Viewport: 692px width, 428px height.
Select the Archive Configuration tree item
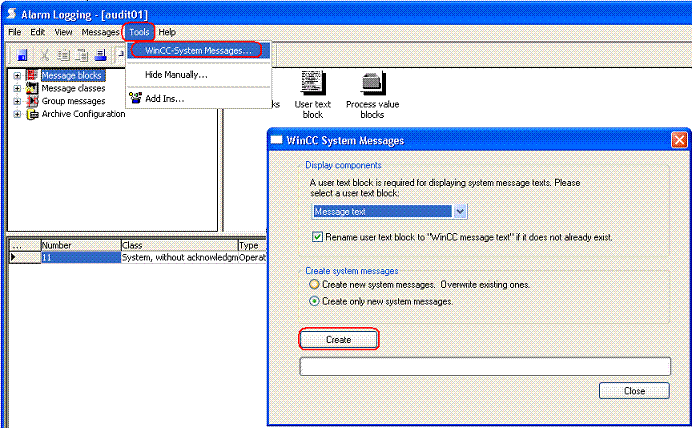pos(83,114)
